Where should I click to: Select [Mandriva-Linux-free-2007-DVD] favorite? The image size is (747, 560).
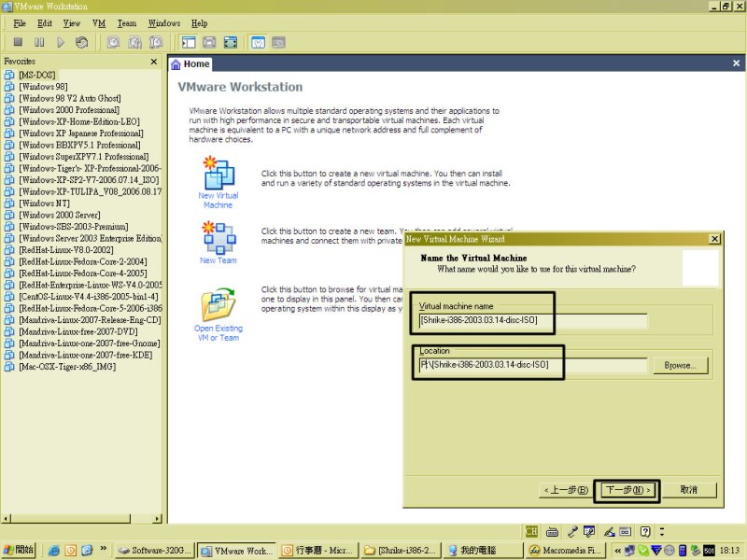(78, 331)
